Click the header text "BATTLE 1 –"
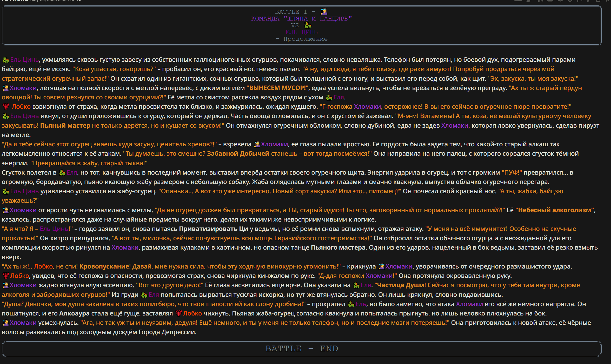Viewport: 611px width, 364px height. coord(295,12)
